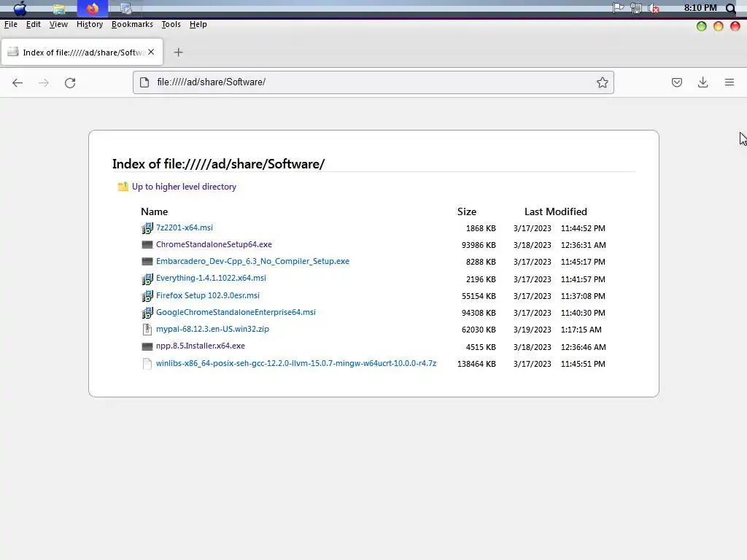Click the 12:36:46 AM modified time

click(x=584, y=347)
